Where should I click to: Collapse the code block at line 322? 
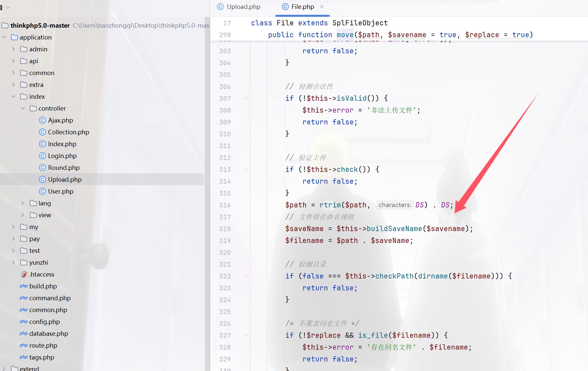[246, 276]
